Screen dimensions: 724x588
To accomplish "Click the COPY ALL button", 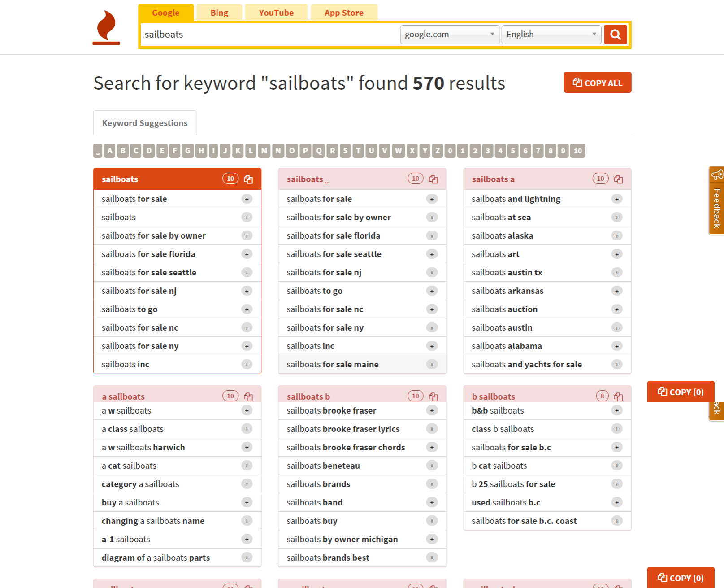I will [x=597, y=83].
